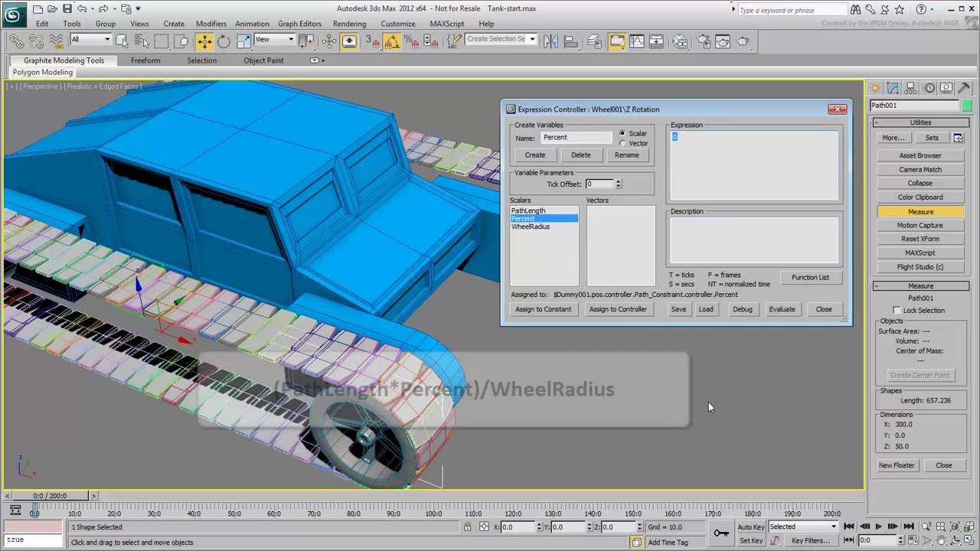Select the Scalar radio button
Image resolution: width=980 pixels, height=551 pixels.
622,133
